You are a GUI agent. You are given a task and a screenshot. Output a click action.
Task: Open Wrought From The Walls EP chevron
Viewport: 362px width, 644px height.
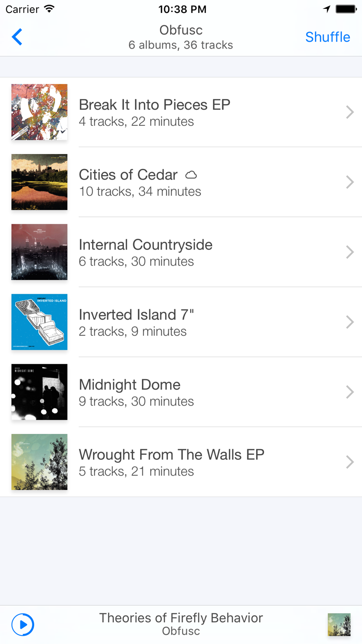(350, 462)
